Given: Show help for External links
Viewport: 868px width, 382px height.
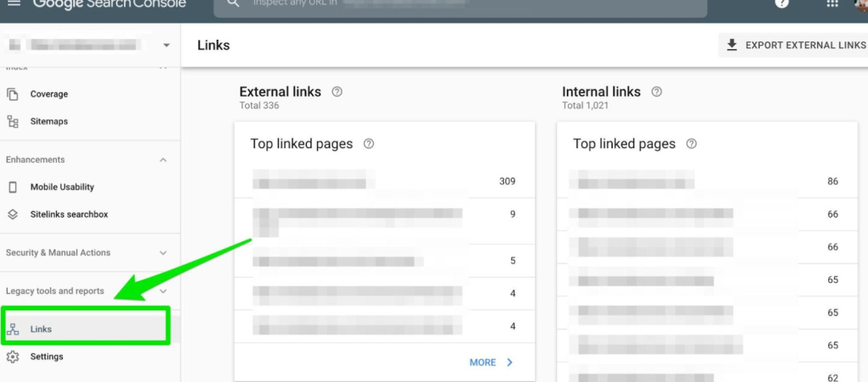Looking at the screenshot, I should coord(337,91).
